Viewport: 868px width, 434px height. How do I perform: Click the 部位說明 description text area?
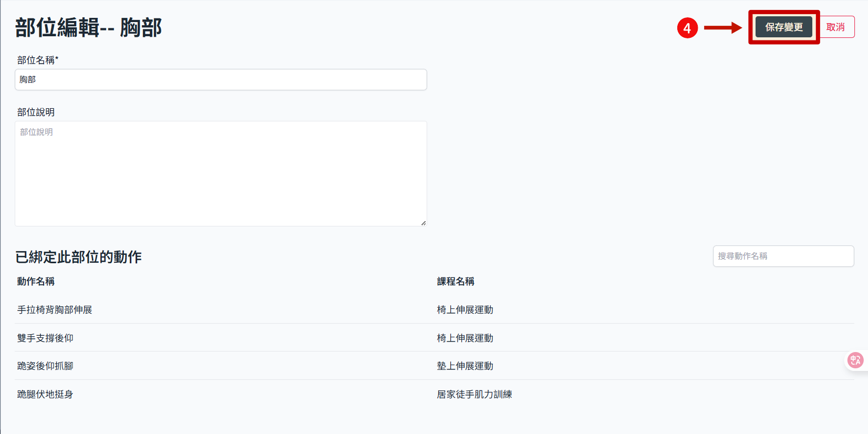click(221, 173)
